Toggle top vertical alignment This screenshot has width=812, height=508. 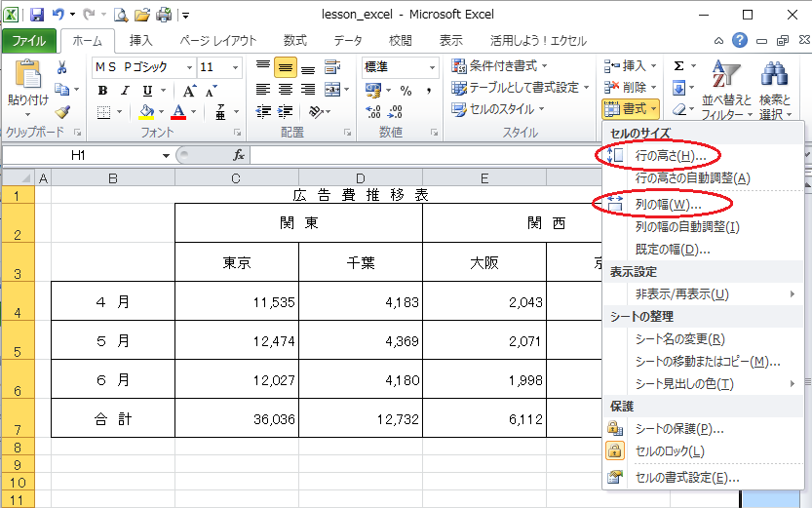click(263, 67)
